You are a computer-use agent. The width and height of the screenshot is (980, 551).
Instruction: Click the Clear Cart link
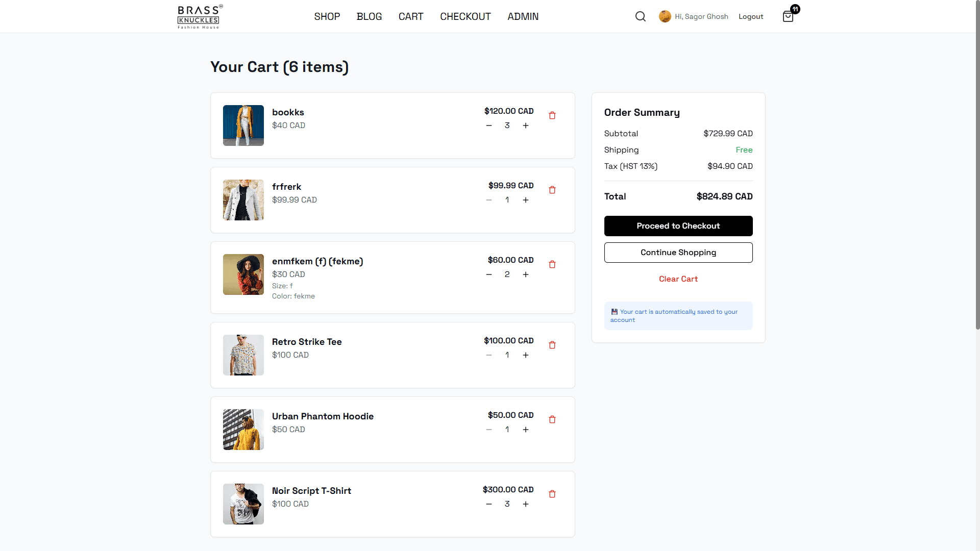coord(678,279)
